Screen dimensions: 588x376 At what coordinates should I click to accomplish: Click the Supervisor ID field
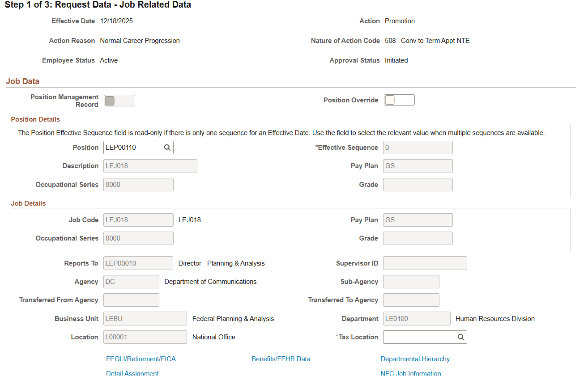click(x=425, y=263)
